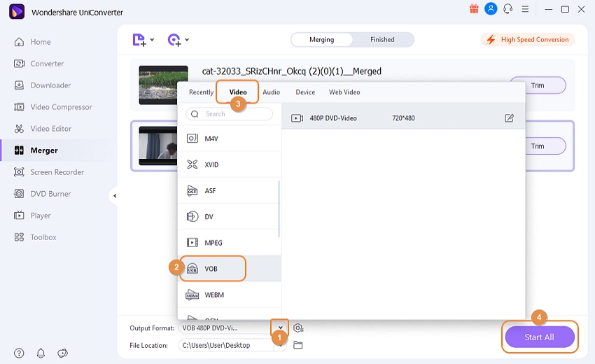Open the hamburger main menu
The image size is (595, 364).
(x=525, y=8)
